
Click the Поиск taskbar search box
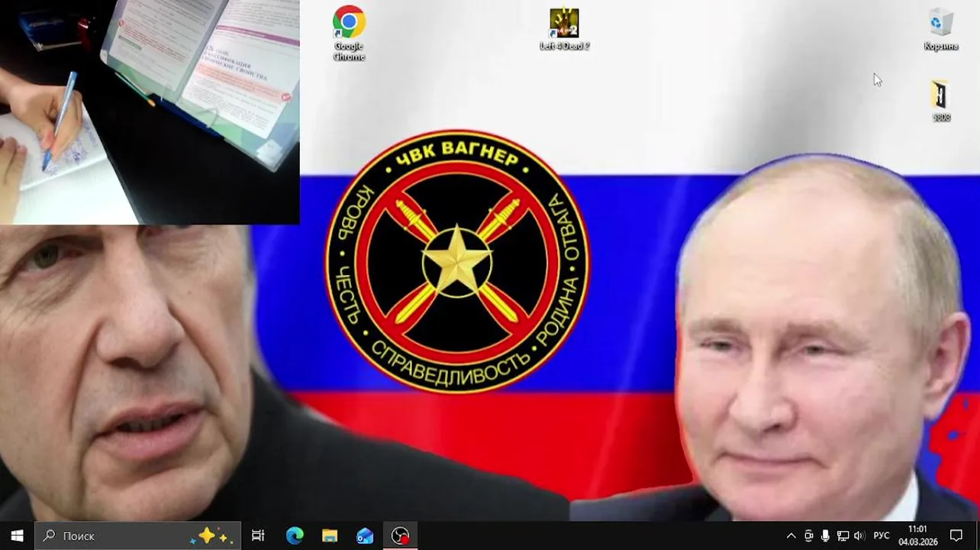pos(138,535)
